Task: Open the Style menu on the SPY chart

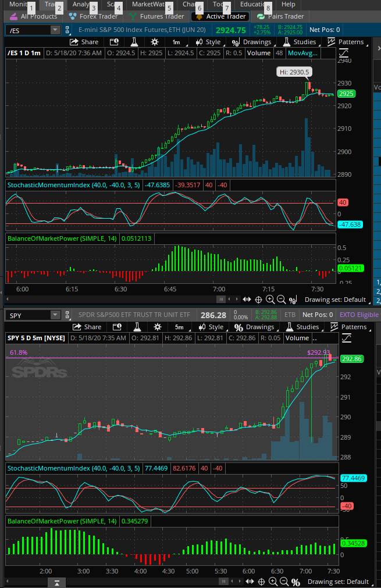Action: 212,327
